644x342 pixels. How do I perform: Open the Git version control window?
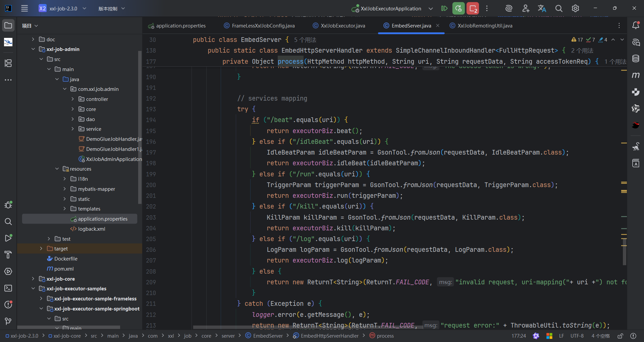click(x=8, y=321)
